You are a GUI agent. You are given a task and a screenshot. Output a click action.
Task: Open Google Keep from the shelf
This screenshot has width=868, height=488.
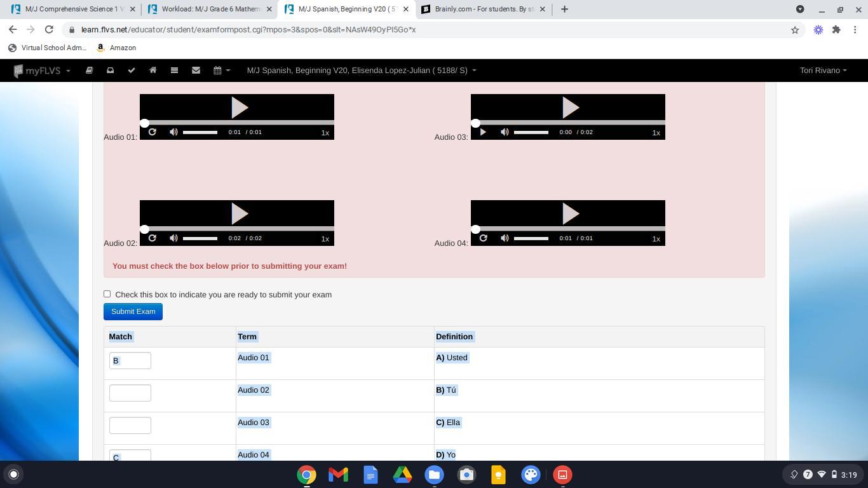pos(498,475)
